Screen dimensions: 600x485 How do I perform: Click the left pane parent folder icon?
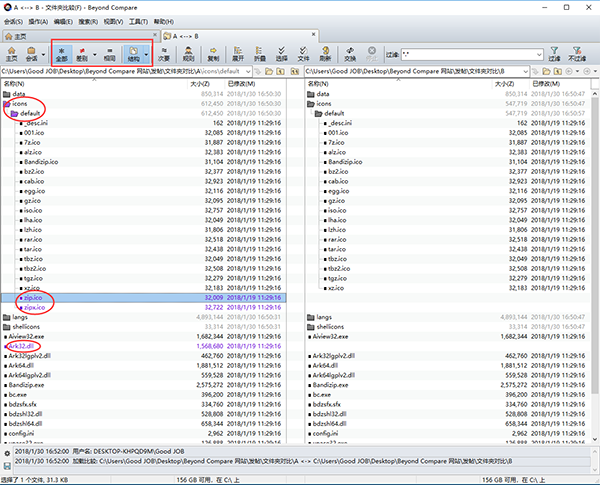(280, 71)
